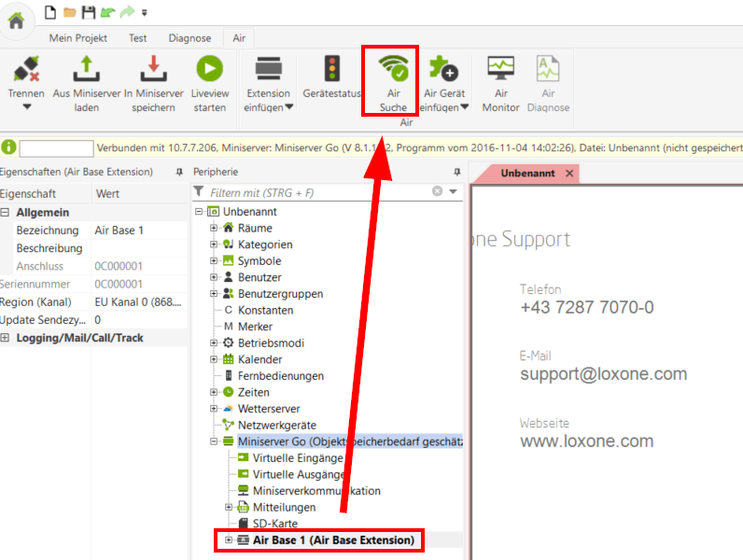This screenshot has height=560, width=743.
Task: Switch to the Diagnose ribbon tab
Action: click(189, 38)
